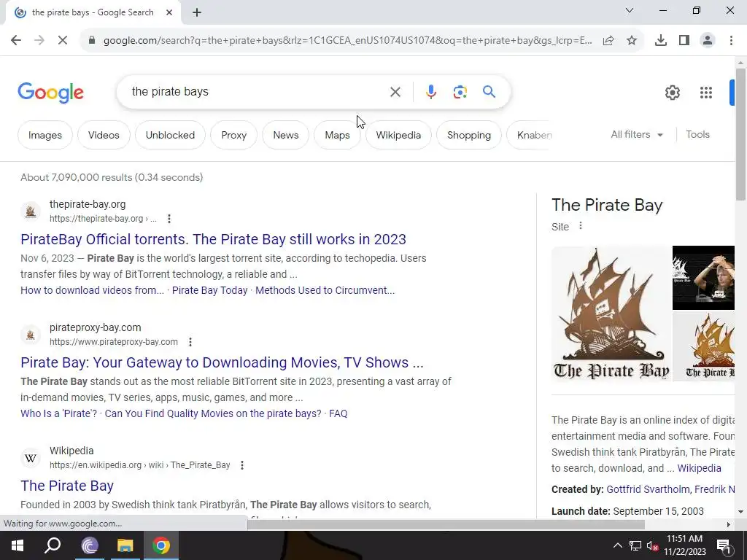Click the horizontal scrollbar thumb
The image size is (747, 560).
tap(446, 524)
